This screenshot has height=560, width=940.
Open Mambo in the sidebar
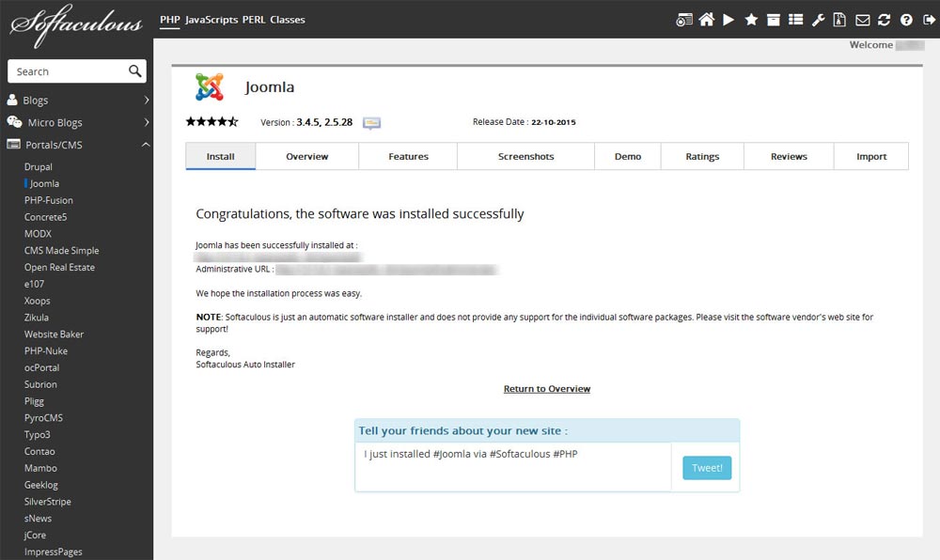click(x=40, y=468)
